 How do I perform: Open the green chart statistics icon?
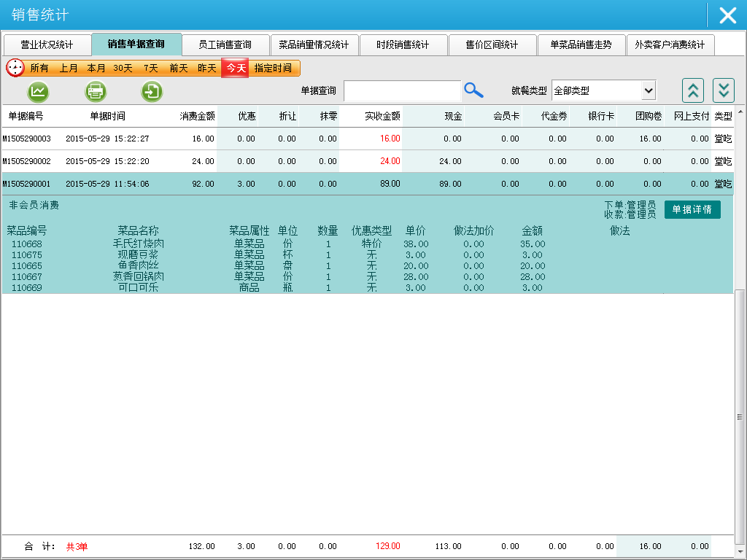coord(39,91)
